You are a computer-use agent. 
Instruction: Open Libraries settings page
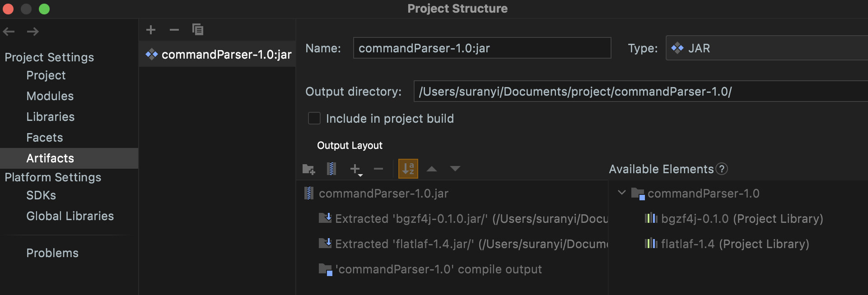[x=51, y=117]
